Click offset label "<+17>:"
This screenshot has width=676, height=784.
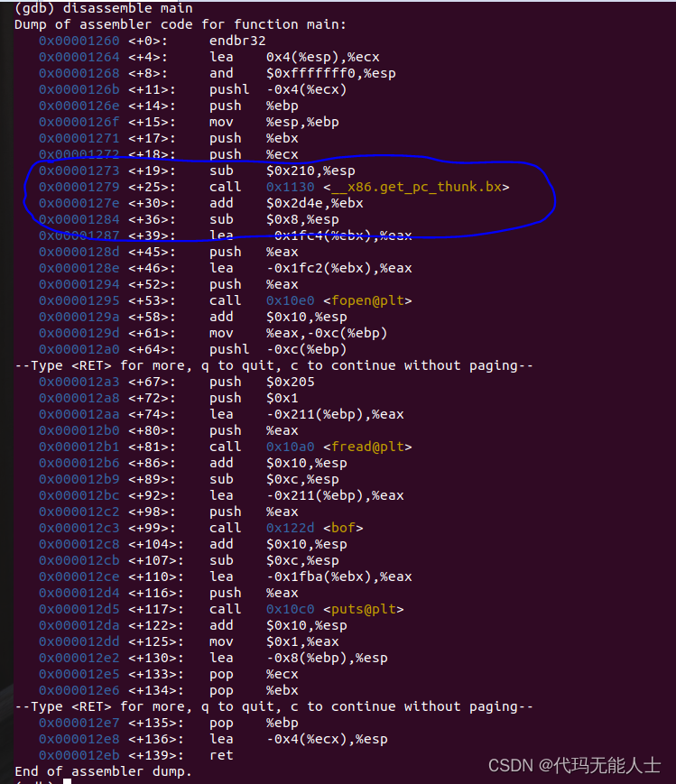(x=153, y=138)
